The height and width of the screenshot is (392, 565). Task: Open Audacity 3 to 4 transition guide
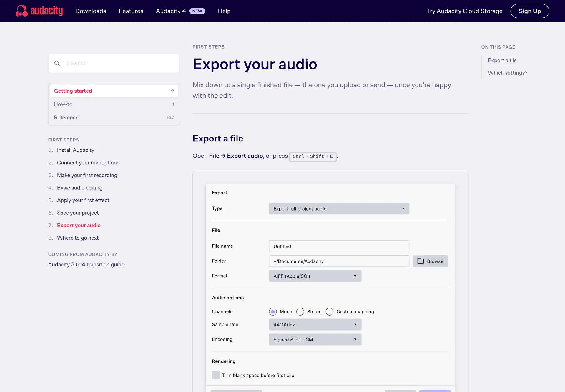tap(86, 265)
